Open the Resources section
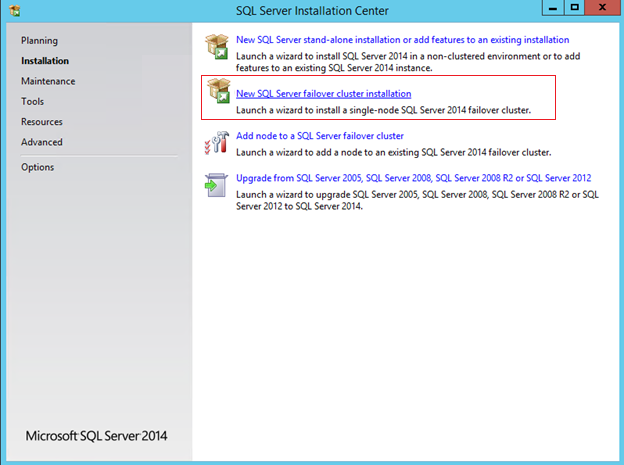Screen dimensions: 624x465 point(42,122)
